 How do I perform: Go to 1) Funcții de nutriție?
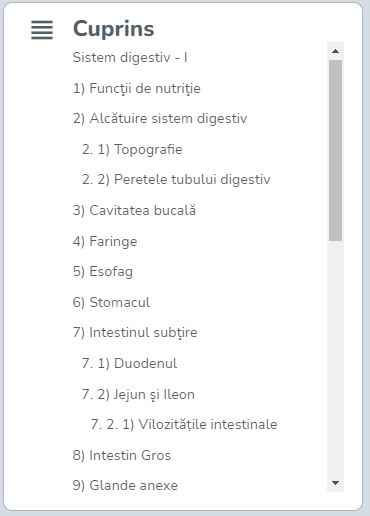(x=137, y=88)
